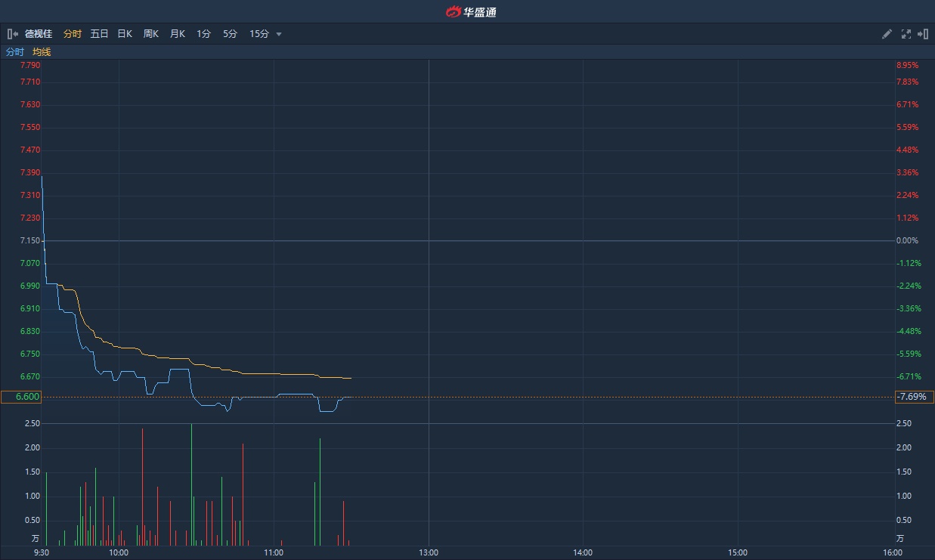Click the stock name 德视佳

pyautogui.click(x=39, y=34)
